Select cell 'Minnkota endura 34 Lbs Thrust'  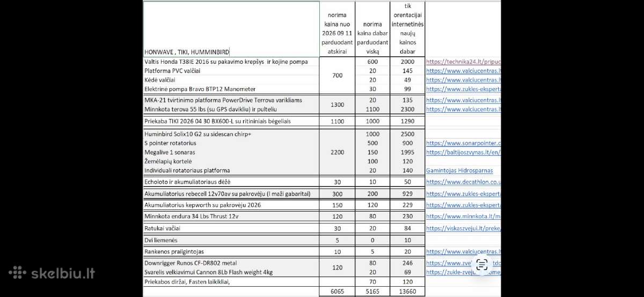(231, 216)
